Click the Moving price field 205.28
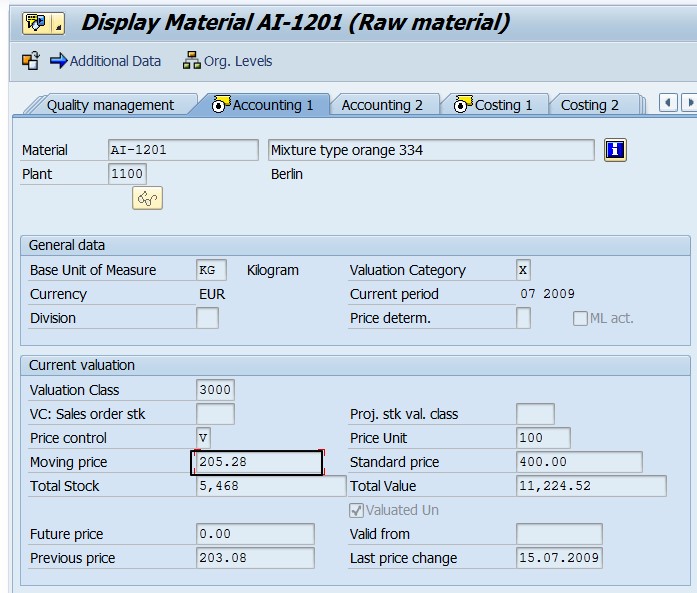 point(257,462)
